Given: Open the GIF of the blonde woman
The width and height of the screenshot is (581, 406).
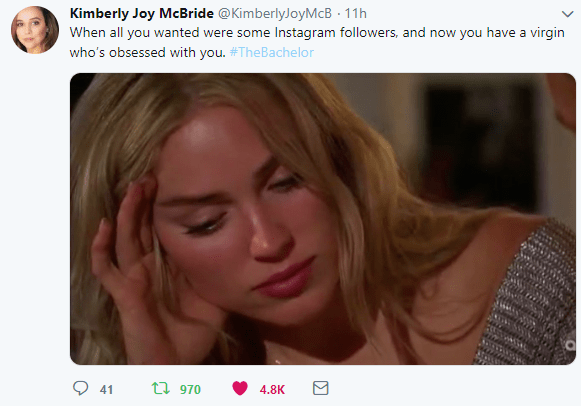Looking at the screenshot, I should [323, 219].
